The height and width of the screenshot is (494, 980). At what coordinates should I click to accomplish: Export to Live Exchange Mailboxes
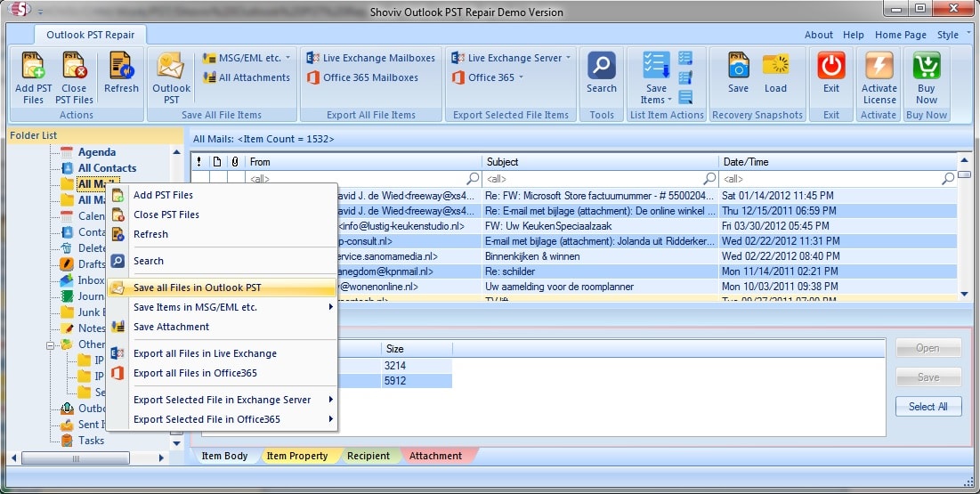(x=370, y=58)
